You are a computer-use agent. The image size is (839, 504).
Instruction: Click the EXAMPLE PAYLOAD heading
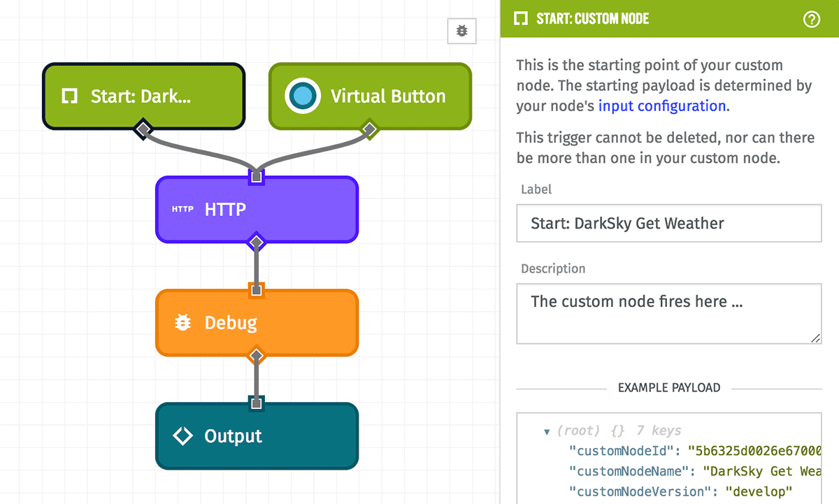pyautogui.click(x=669, y=388)
